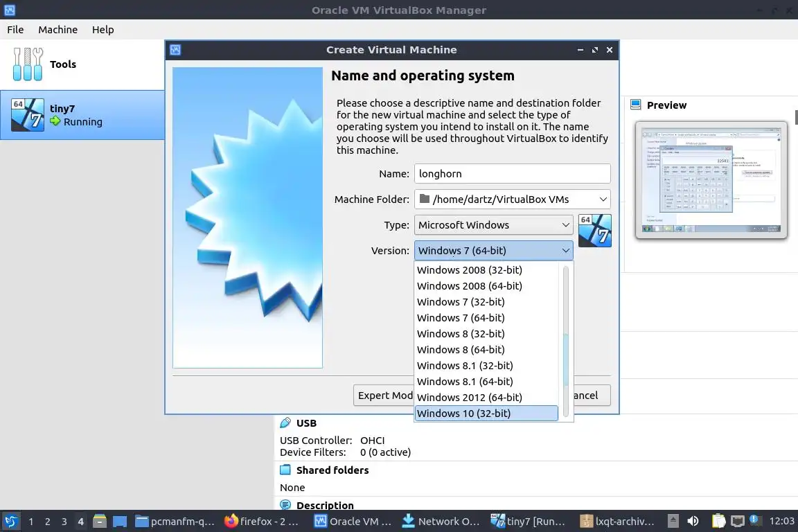798x532 pixels.
Task: Click the taskbar clock showing 12:03
Action: click(x=781, y=522)
